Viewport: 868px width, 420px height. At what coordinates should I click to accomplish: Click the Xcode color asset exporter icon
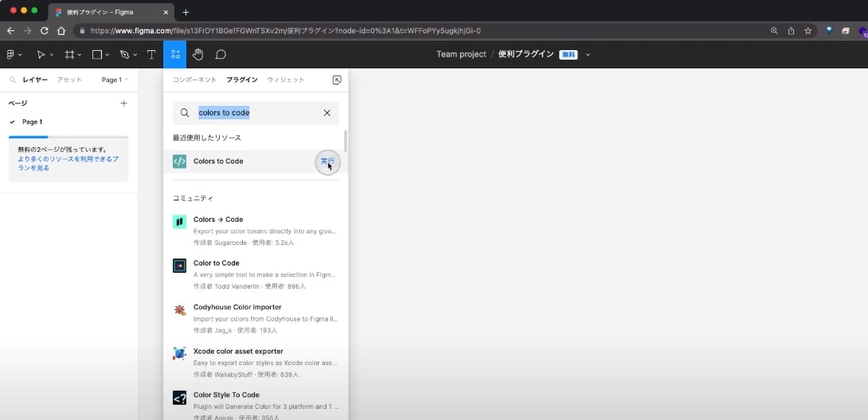(179, 354)
